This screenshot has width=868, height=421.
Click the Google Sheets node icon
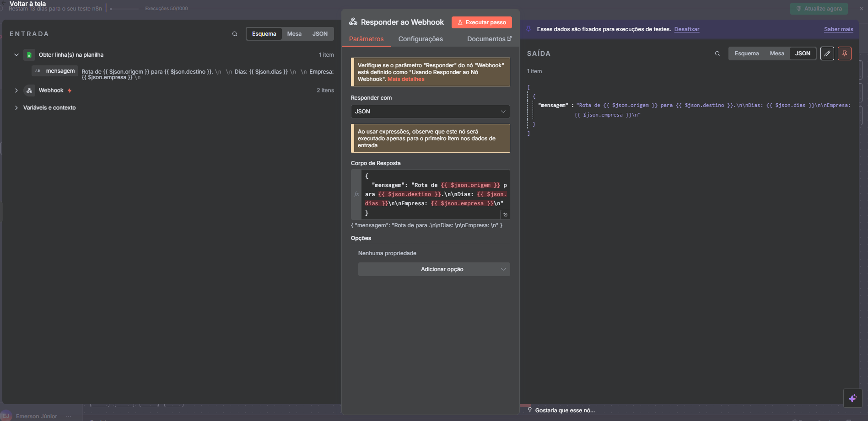(29, 55)
